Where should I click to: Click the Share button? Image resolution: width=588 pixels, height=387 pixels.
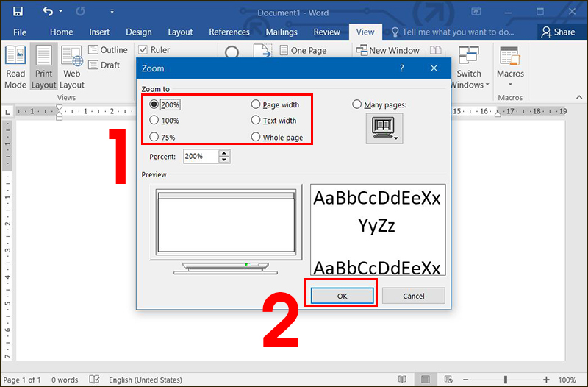558,32
